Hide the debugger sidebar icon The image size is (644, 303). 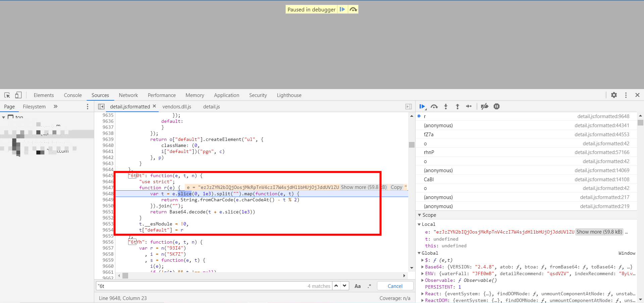pyautogui.click(x=409, y=106)
